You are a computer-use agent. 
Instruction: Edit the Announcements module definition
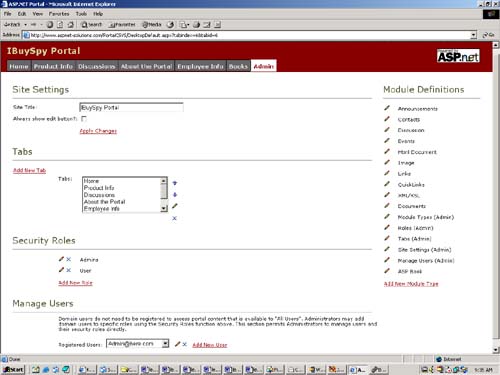point(387,108)
